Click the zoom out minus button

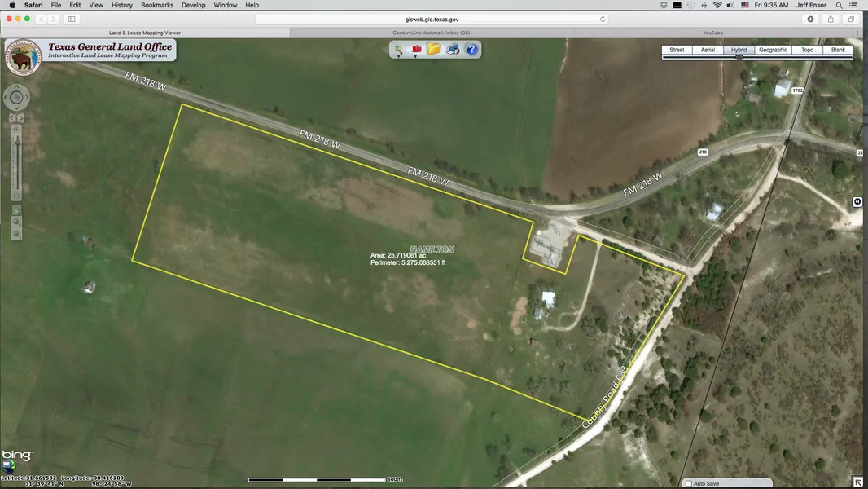(16, 196)
